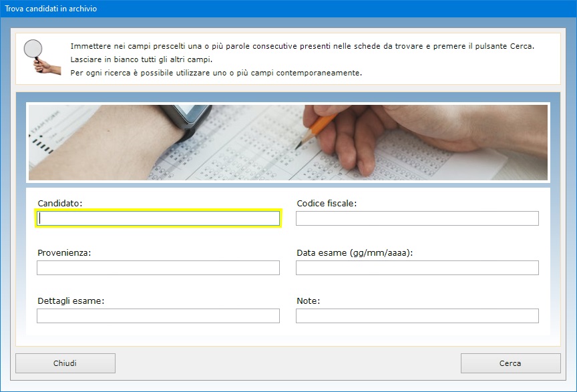577x392 pixels.
Task: Click the Cerca button
Action: 511,363
